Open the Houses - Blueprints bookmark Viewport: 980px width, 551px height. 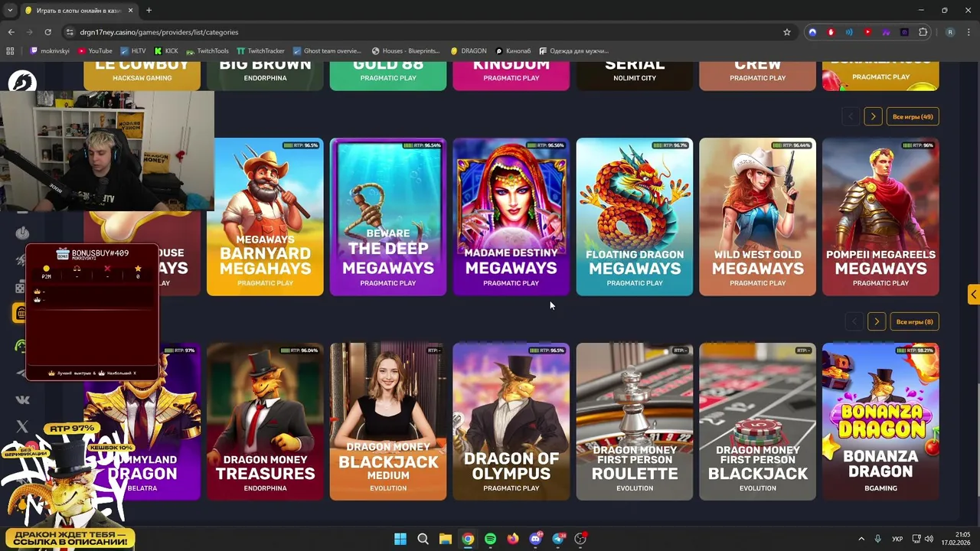click(x=405, y=51)
